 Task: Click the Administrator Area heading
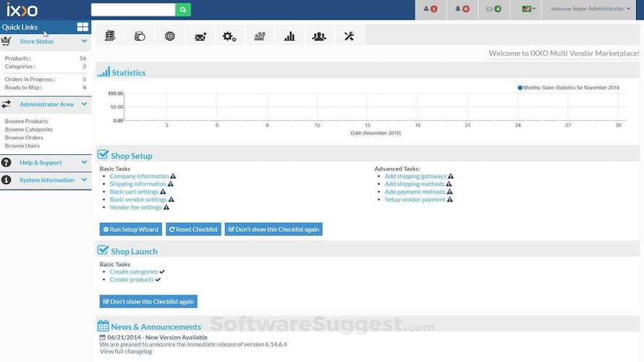(46, 104)
